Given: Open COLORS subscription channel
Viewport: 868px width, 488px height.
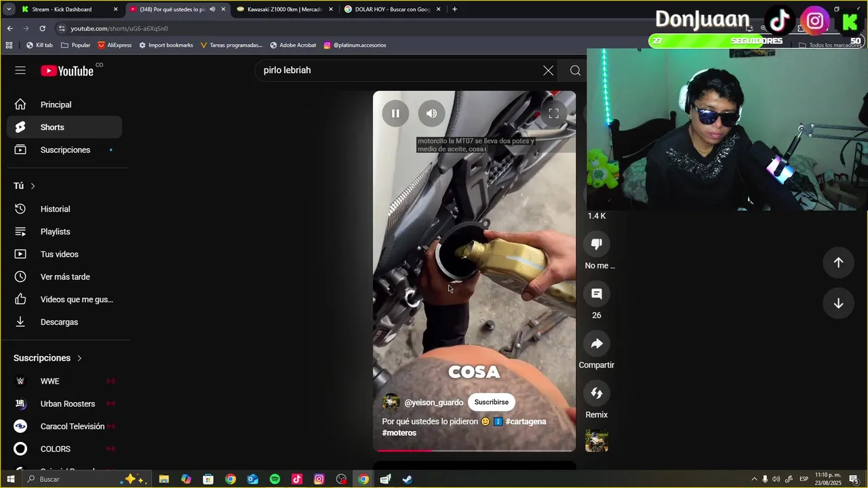Looking at the screenshot, I should pos(64,449).
